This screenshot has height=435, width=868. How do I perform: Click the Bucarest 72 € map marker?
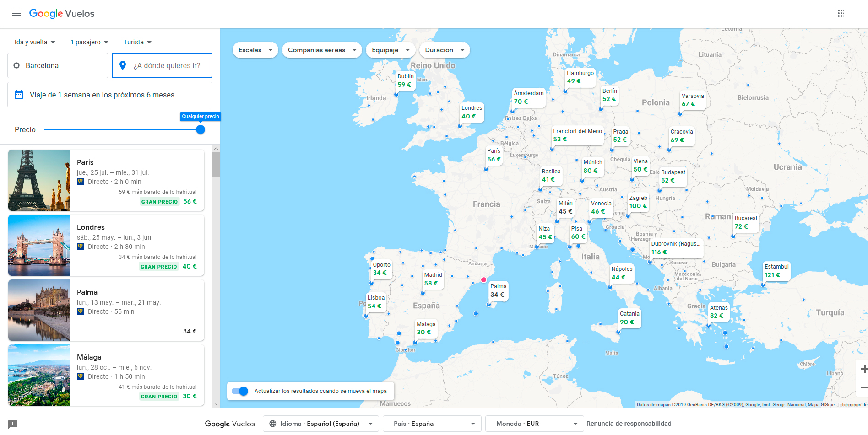746,222
